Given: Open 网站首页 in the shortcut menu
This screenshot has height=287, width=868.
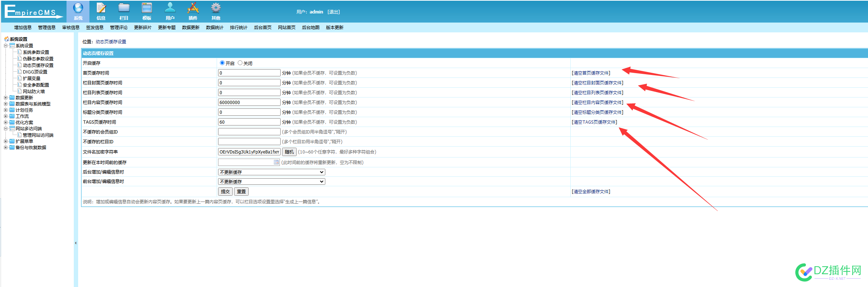Looking at the screenshot, I should point(286,28).
